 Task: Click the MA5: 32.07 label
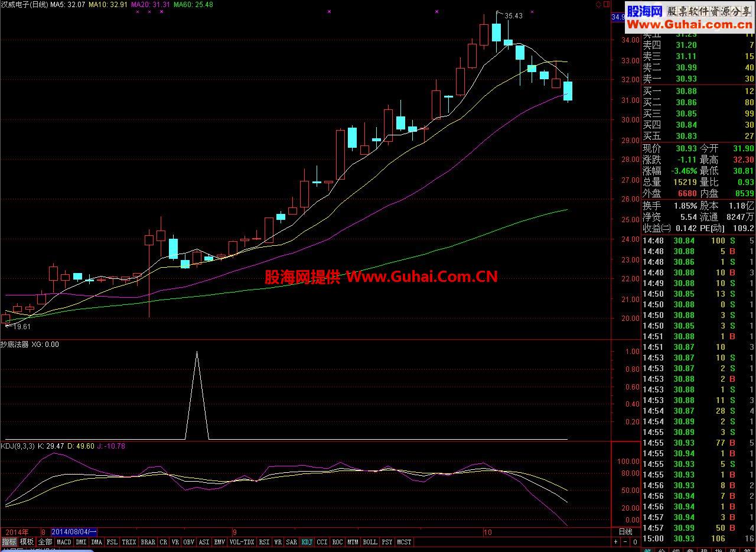point(68,4)
